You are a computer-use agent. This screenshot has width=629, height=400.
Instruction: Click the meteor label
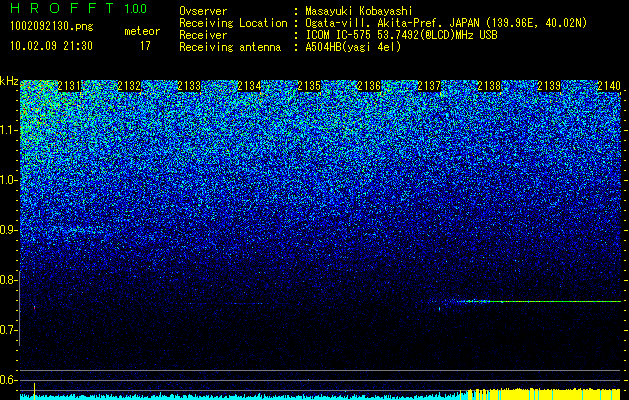[x=142, y=31]
